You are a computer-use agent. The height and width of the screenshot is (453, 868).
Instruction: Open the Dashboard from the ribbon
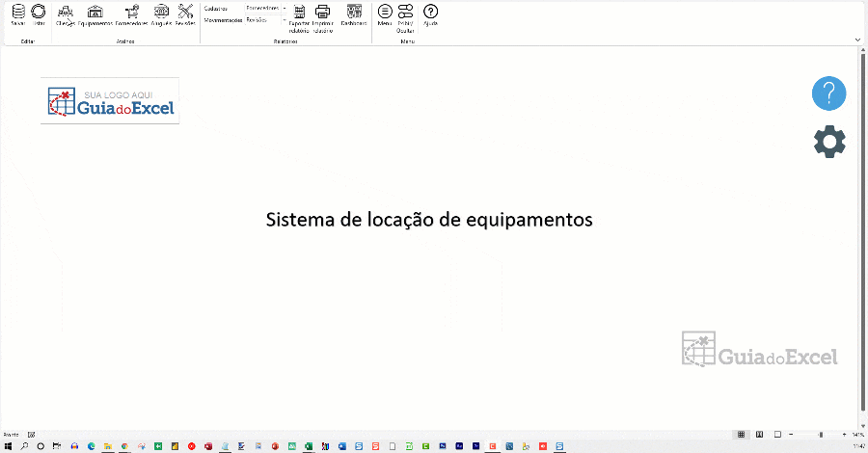click(x=354, y=14)
